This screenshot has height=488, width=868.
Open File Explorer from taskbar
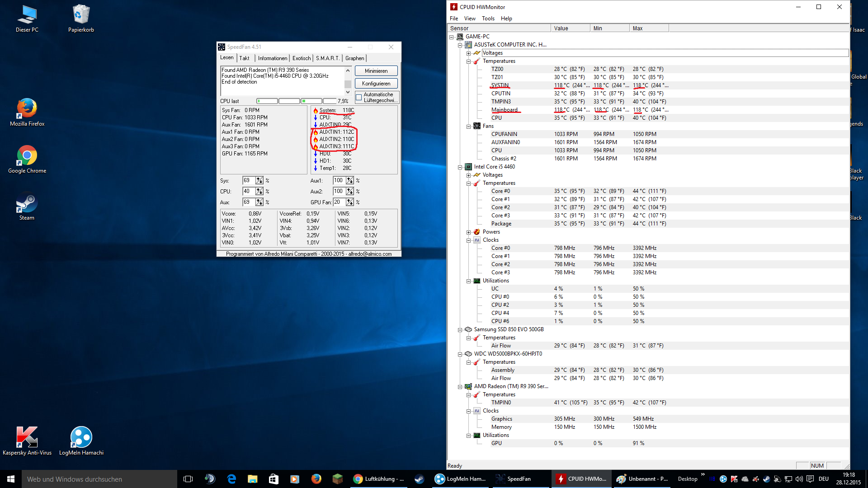pos(252,479)
